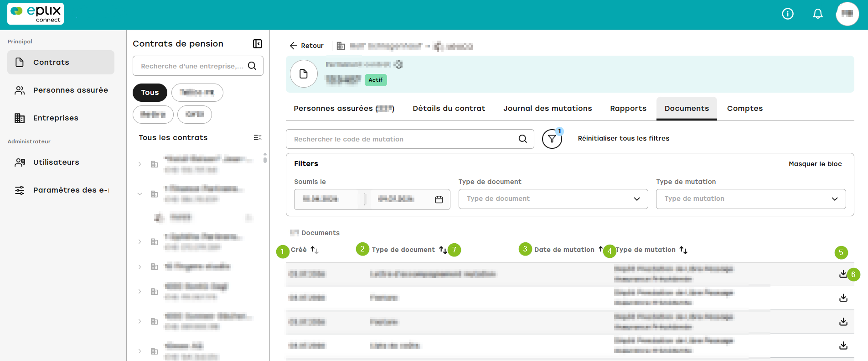Expand the fifth company in contracts tree

[139, 292]
